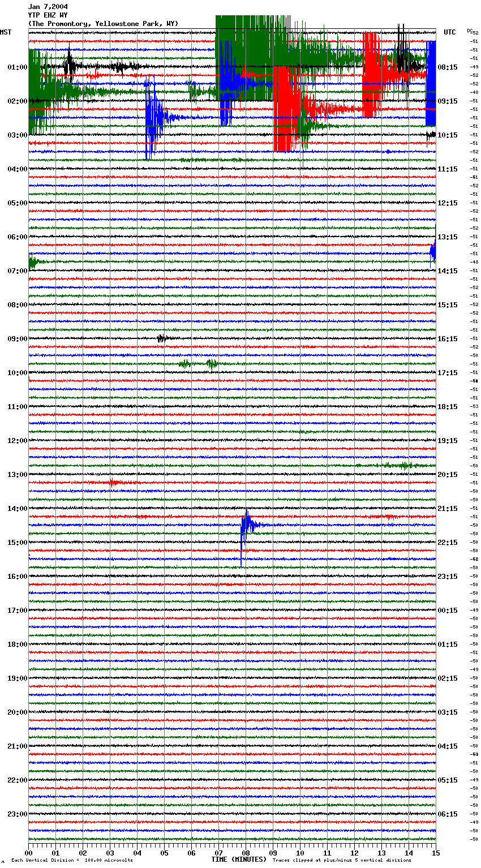Click the red seismic event after 13:00 MST
The image size is (481, 868).
point(115,483)
